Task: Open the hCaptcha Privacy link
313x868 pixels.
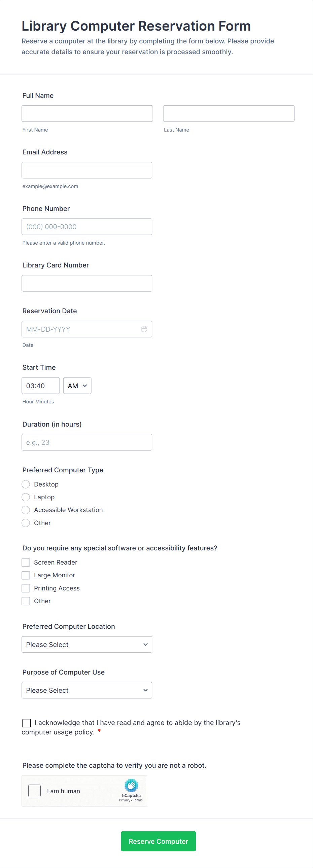Action: click(124, 800)
